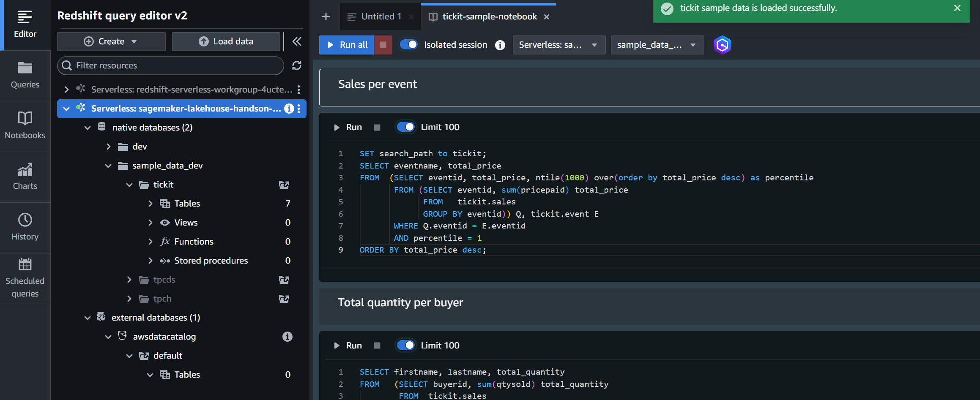Click the Total quantity per buyer title cell
Screen dimensions: 980x400
(x=649, y=306)
